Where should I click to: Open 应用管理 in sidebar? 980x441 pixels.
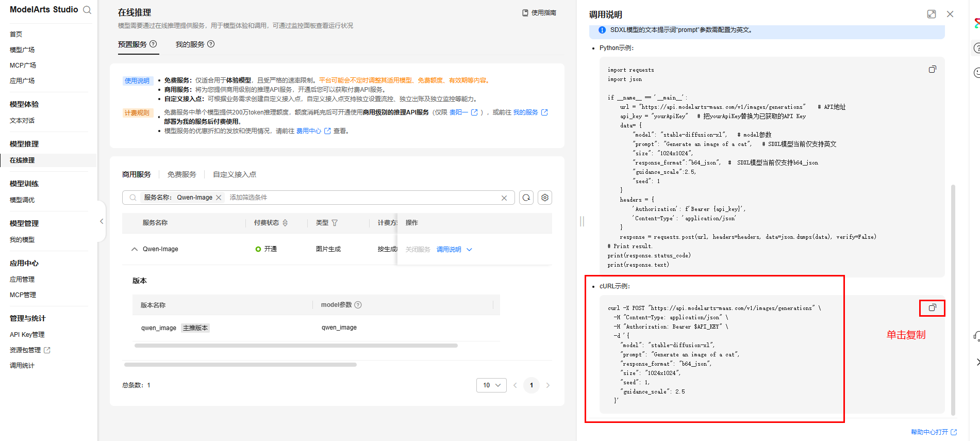tap(22, 280)
